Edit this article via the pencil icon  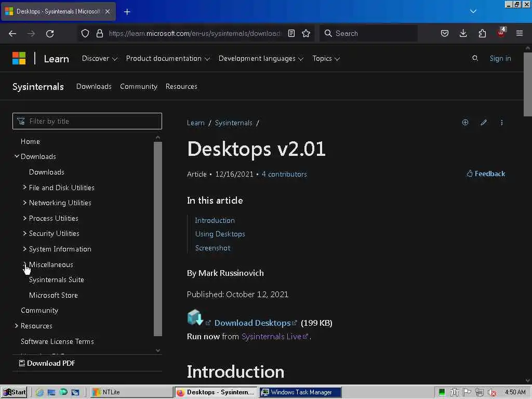point(484,123)
